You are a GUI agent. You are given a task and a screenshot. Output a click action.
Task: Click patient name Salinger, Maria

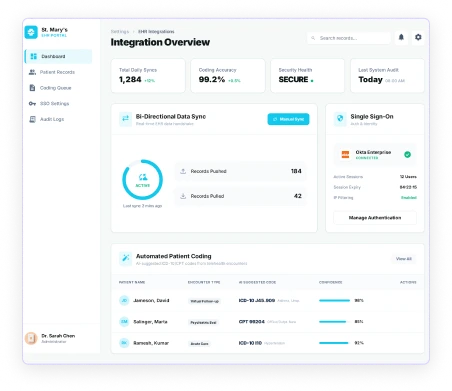point(150,322)
